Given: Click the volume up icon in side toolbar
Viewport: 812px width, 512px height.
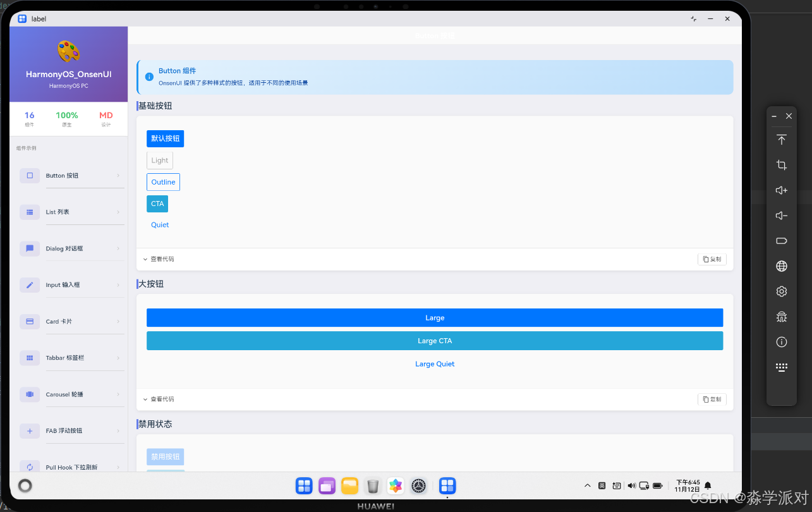Looking at the screenshot, I should point(782,190).
